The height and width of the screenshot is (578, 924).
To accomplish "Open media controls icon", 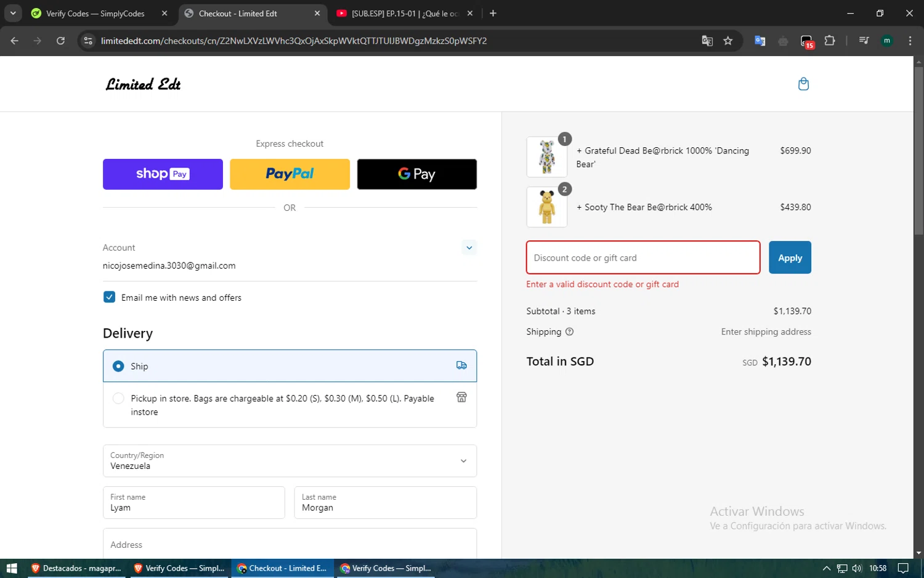I will (864, 41).
